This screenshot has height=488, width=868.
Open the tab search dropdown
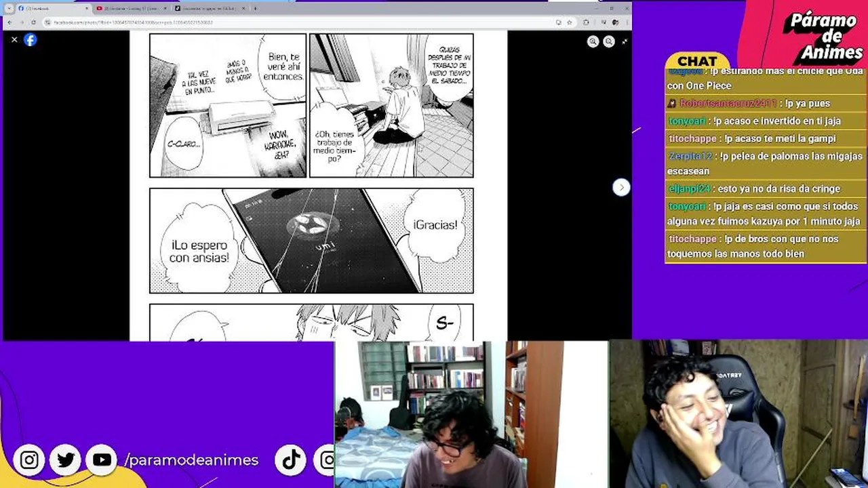(9, 9)
